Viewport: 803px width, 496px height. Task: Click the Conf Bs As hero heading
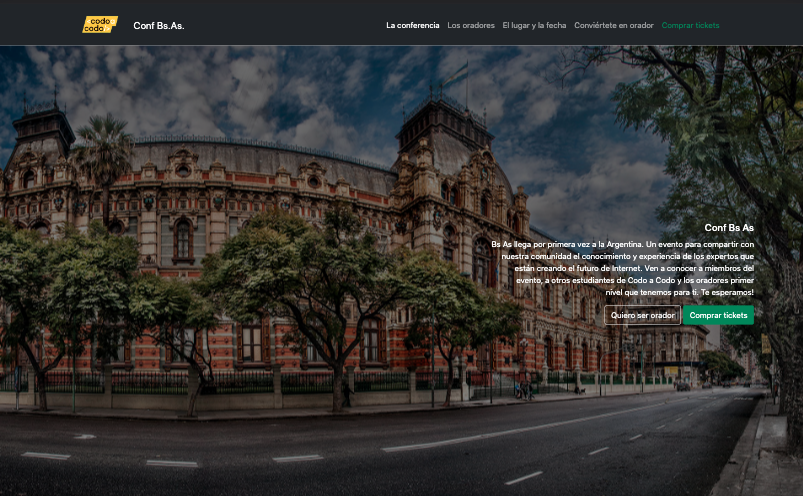tap(729, 228)
